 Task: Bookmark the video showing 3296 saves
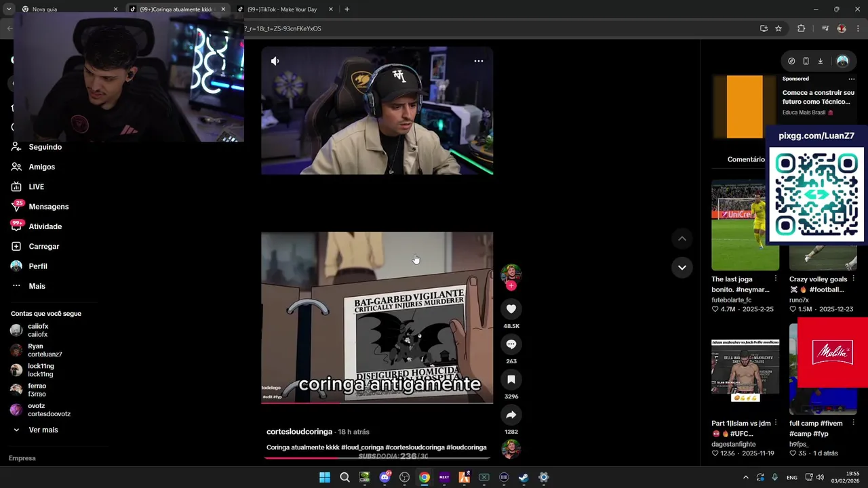click(x=511, y=380)
